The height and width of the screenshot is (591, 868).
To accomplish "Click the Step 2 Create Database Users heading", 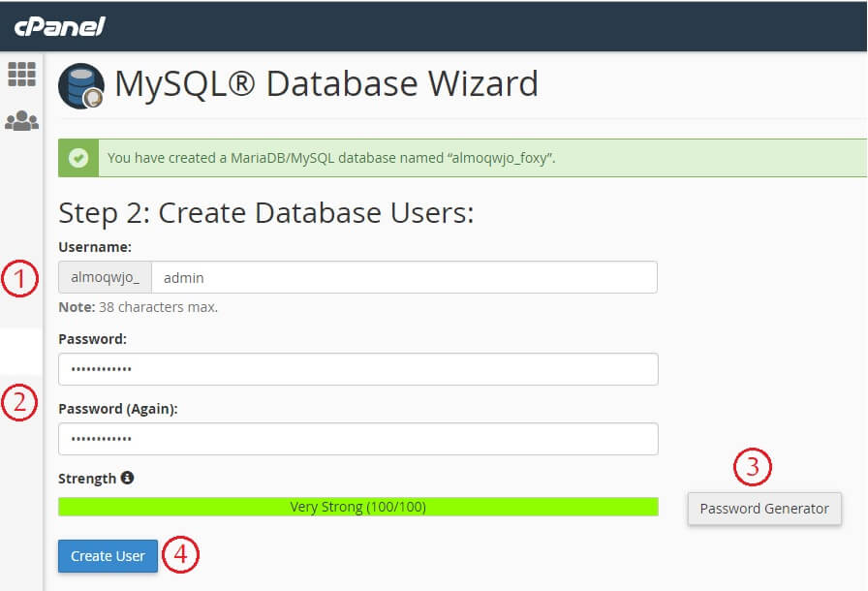I will point(266,213).
